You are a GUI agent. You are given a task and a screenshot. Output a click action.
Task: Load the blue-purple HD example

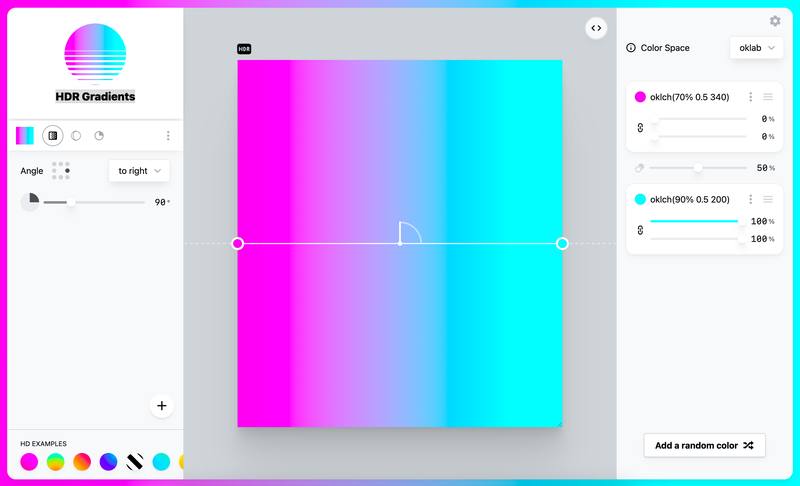pos(108,462)
